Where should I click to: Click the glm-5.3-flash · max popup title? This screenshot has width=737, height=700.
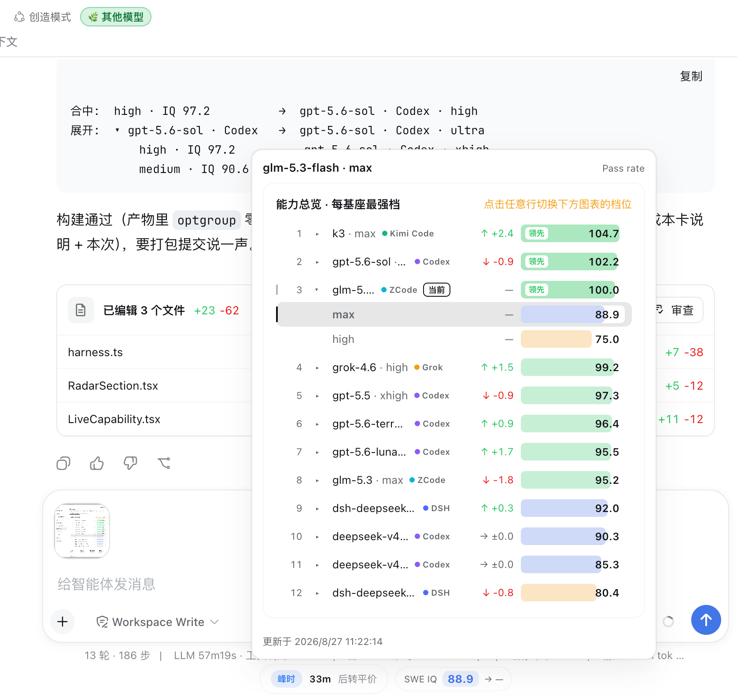[317, 168]
